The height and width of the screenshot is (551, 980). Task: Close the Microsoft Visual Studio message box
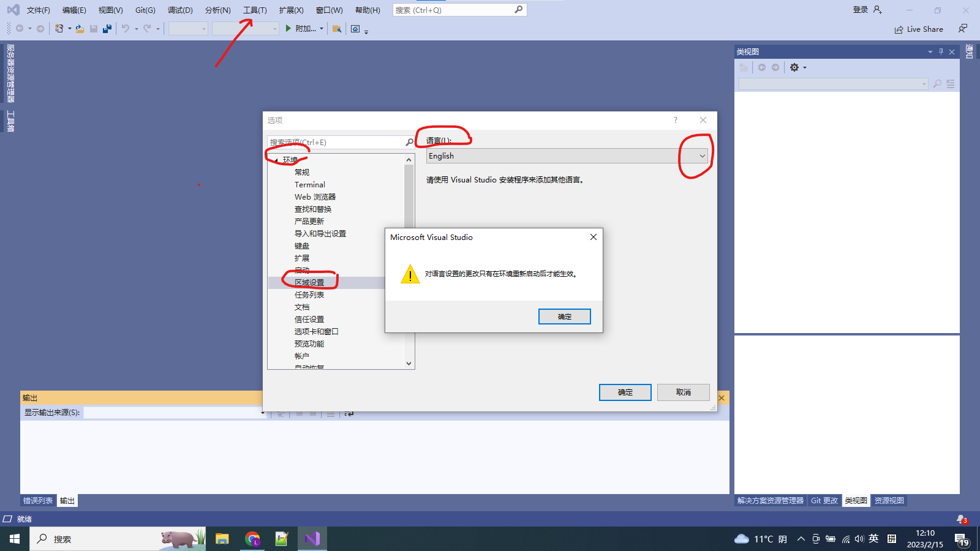[x=594, y=237]
